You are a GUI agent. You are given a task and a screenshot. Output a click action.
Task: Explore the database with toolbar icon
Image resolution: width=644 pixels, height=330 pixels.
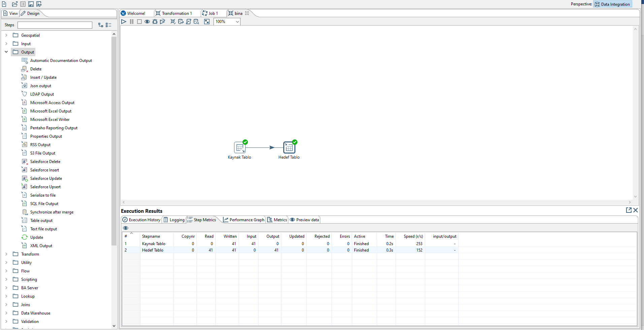point(196,22)
